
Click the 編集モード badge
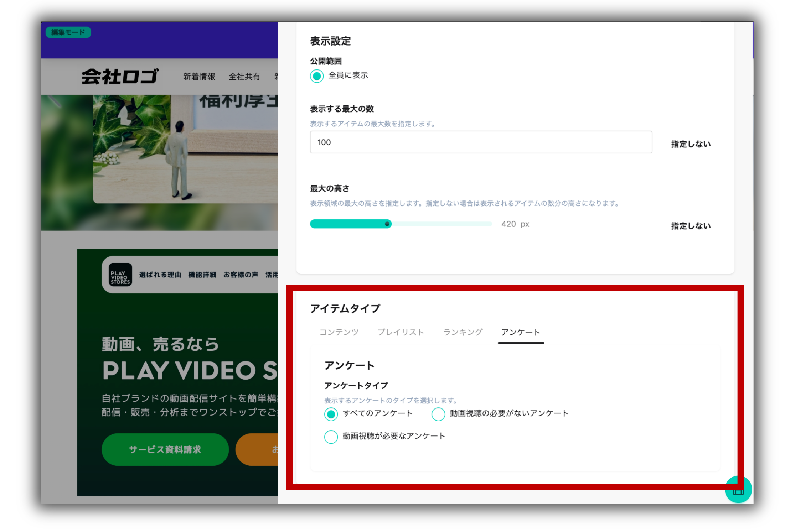pos(68,32)
